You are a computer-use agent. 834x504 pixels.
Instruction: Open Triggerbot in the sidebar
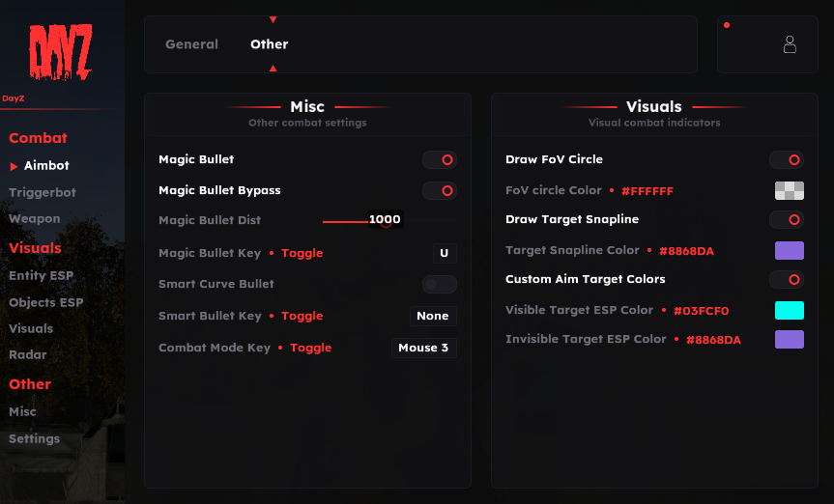(43, 192)
